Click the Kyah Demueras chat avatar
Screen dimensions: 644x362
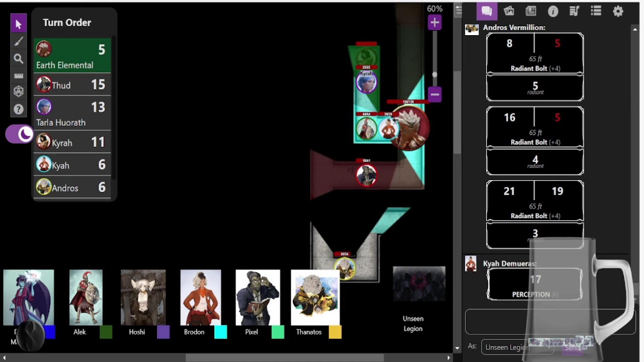[x=471, y=264]
